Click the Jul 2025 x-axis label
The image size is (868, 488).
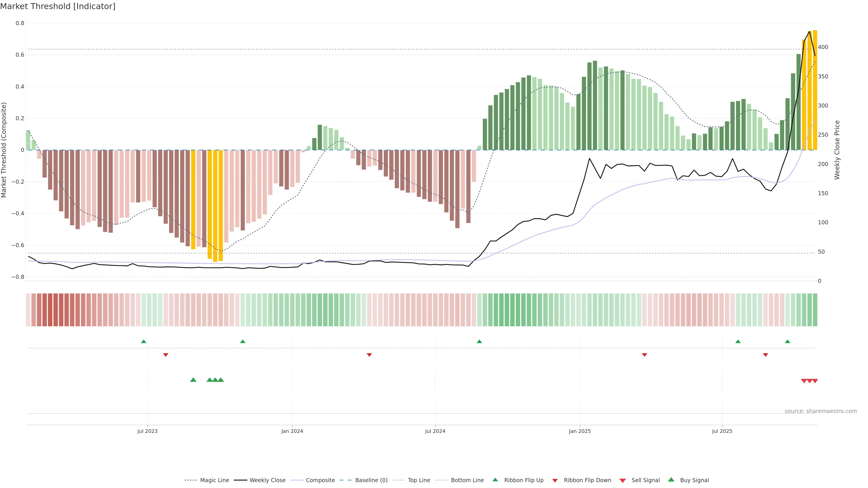click(722, 431)
